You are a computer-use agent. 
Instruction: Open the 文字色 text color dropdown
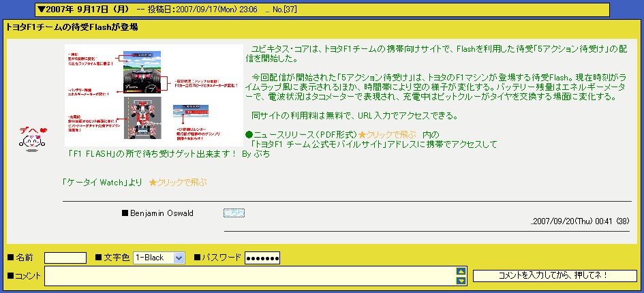pyautogui.click(x=159, y=258)
